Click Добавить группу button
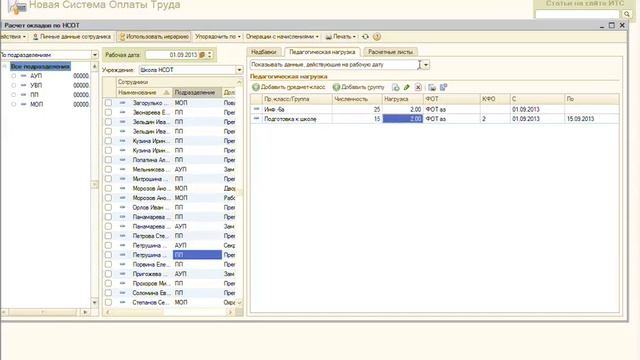The height and width of the screenshot is (360, 640). pos(359,87)
